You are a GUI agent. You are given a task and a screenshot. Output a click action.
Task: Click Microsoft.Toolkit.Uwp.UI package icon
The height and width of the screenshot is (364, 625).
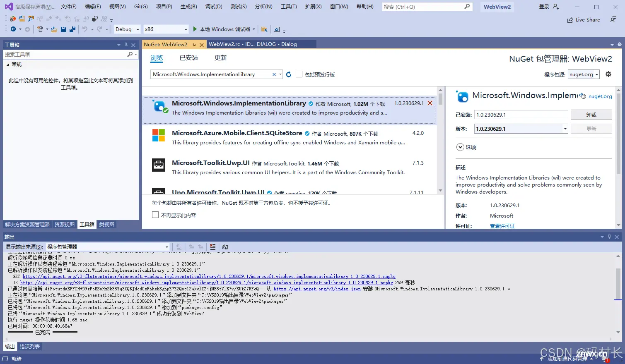tap(159, 165)
